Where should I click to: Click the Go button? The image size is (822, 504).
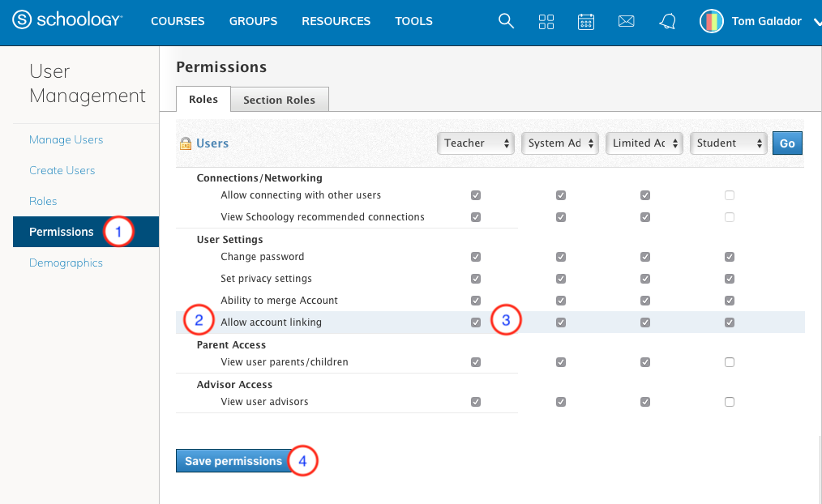[786, 143]
